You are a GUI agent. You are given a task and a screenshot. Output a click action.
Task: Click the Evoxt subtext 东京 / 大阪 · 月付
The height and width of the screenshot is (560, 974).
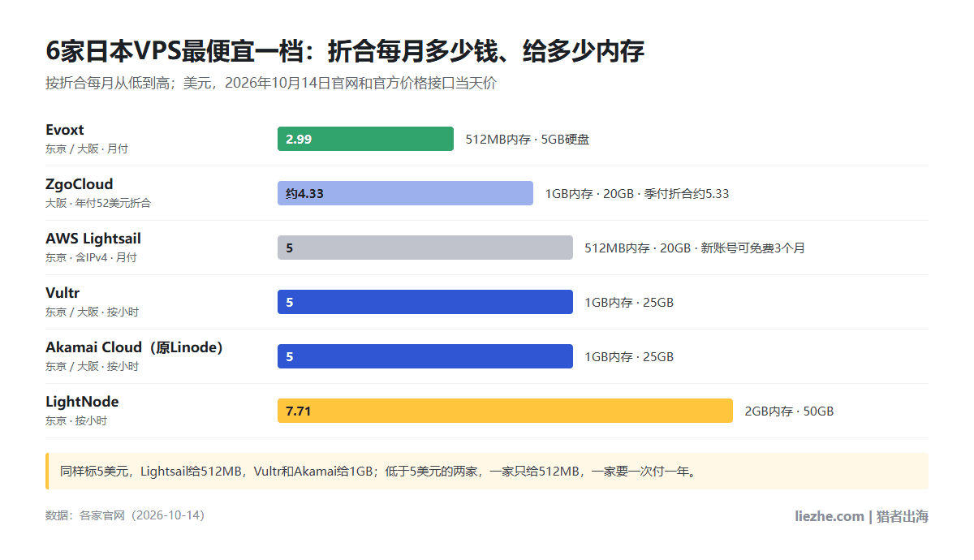click(87, 149)
